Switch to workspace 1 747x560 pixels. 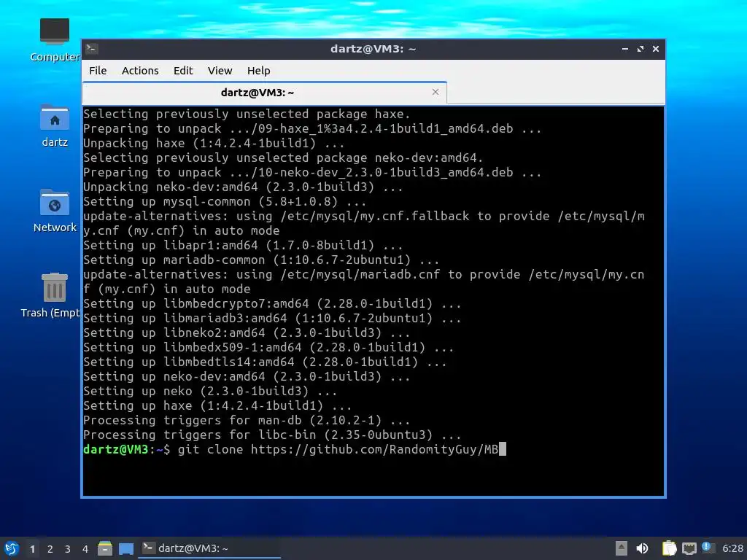pos(32,549)
